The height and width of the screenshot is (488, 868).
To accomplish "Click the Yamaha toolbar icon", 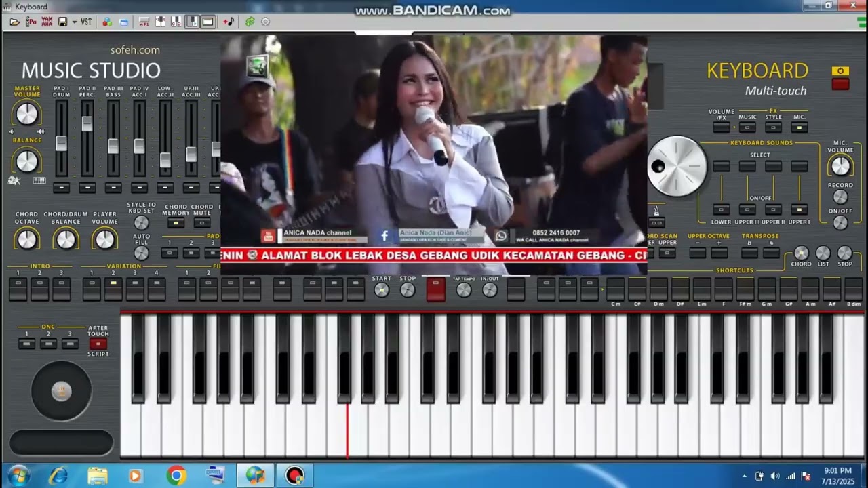I will 47,22.
